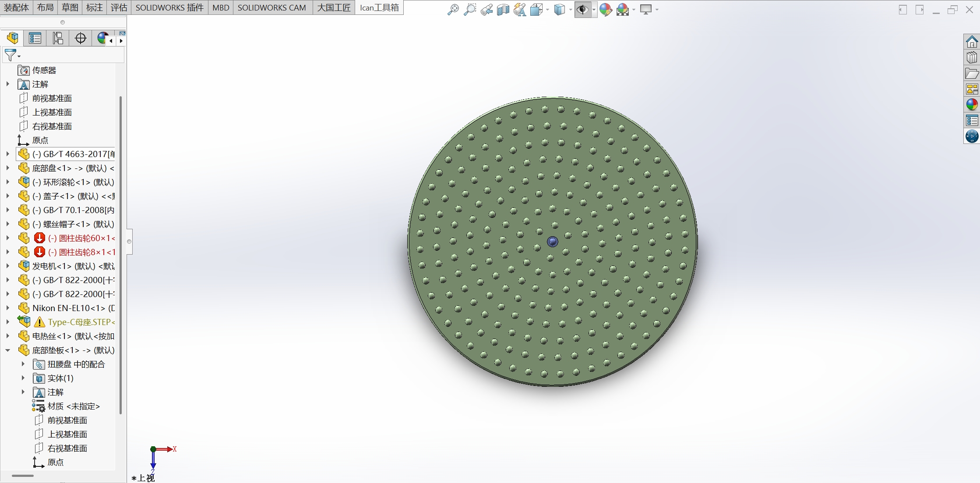Activate the Section View tool
The width and height of the screenshot is (980, 483).
503,9
